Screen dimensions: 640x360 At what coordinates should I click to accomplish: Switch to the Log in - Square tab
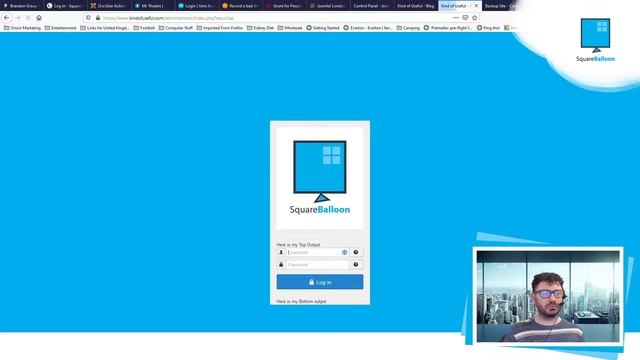[64, 6]
